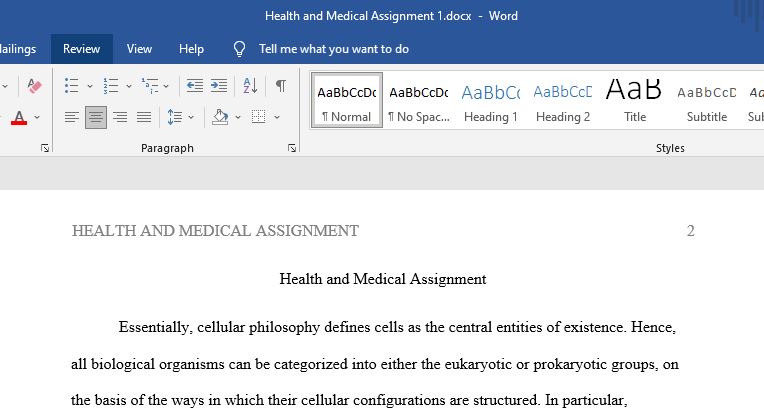
Task: Align text to the left
Action: (x=72, y=117)
